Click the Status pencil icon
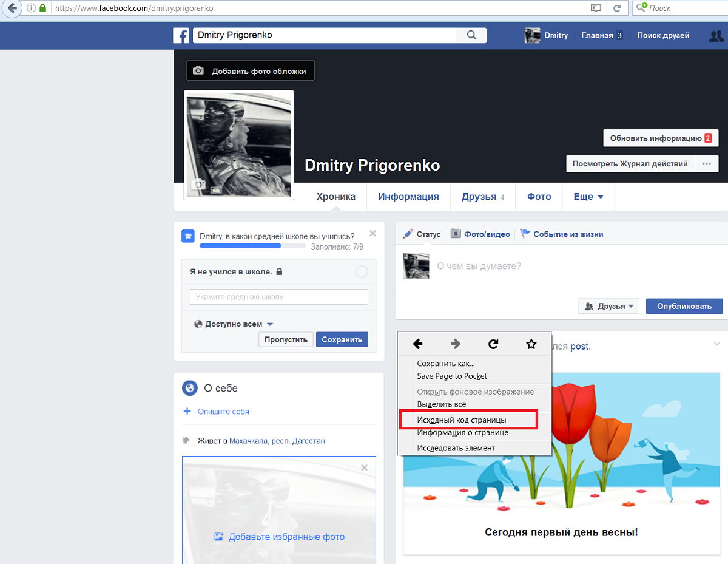 pyautogui.click(x=408, y=234)
